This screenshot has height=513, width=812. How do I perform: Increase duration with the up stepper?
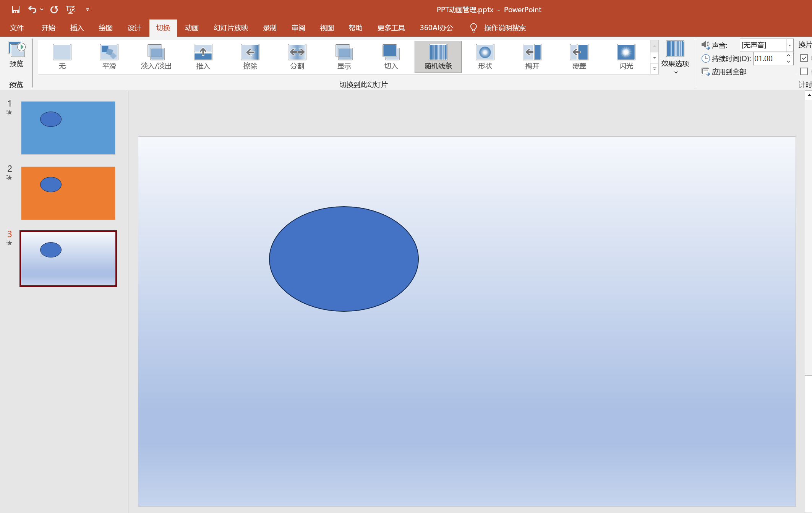(x=788, y=56)
